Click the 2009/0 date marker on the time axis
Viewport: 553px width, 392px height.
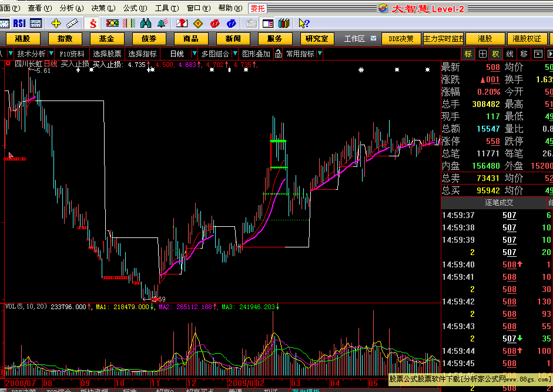(240, 383)
